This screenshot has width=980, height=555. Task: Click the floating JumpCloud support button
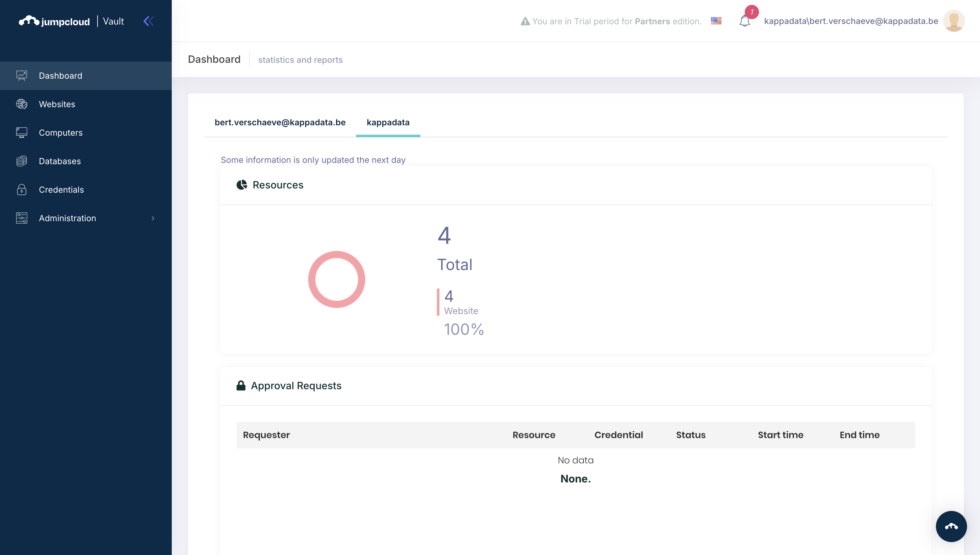click(951, 527)
